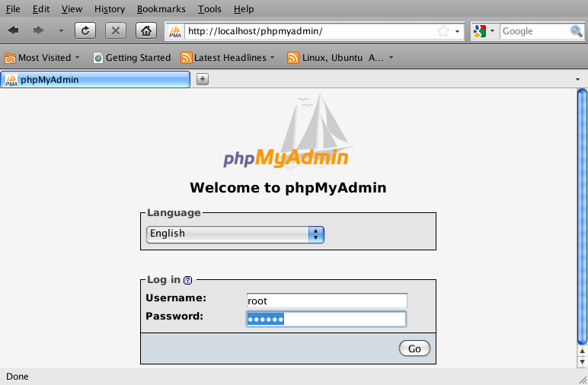Open the Help menu

(x=244, y=8)
